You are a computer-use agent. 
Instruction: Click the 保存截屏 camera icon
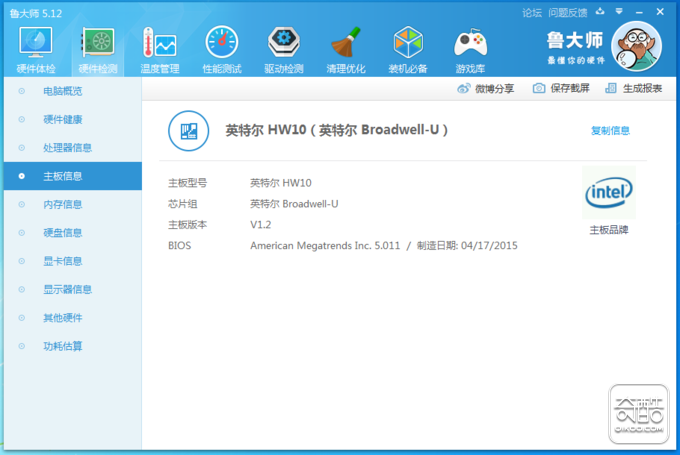[x=539, y=88]
